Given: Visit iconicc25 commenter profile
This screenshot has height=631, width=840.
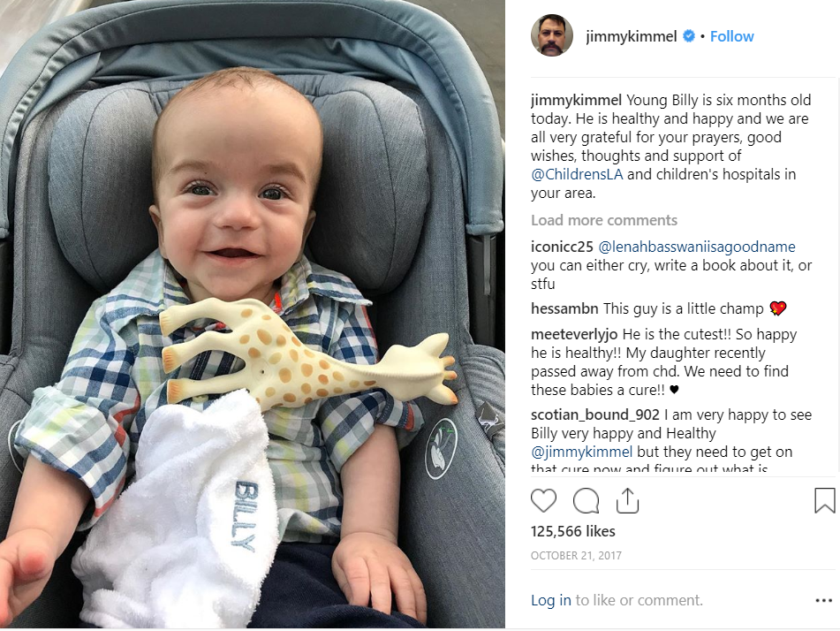Looking at the screenshot, I should 562,247.
